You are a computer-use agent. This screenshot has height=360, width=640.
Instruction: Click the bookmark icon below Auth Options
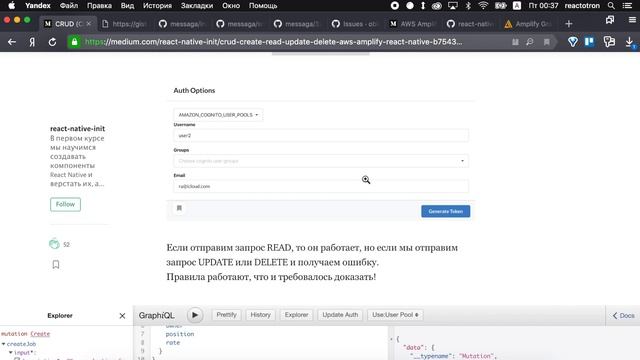pos(179,208)
